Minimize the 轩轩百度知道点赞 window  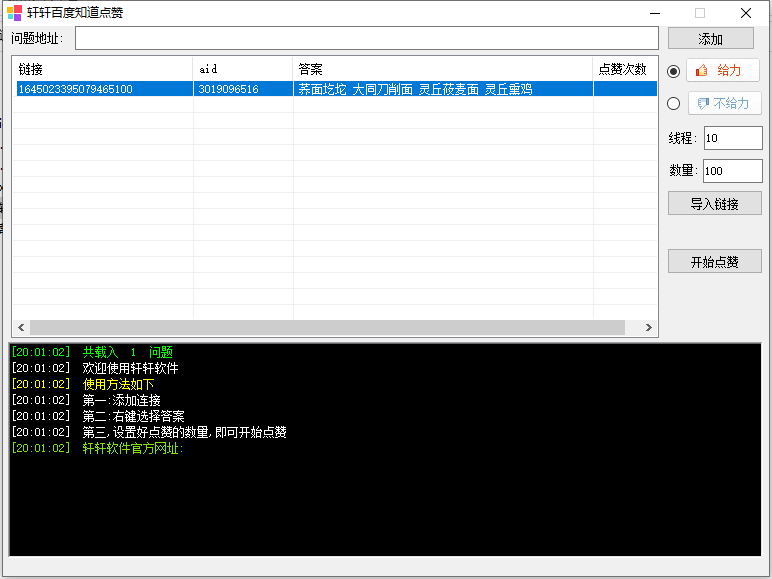pos(655,13)
